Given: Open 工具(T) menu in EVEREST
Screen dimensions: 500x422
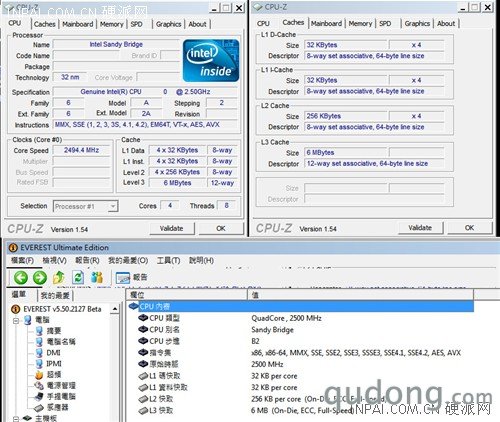Looking at the screenshot, I should (x=168, y=260).
